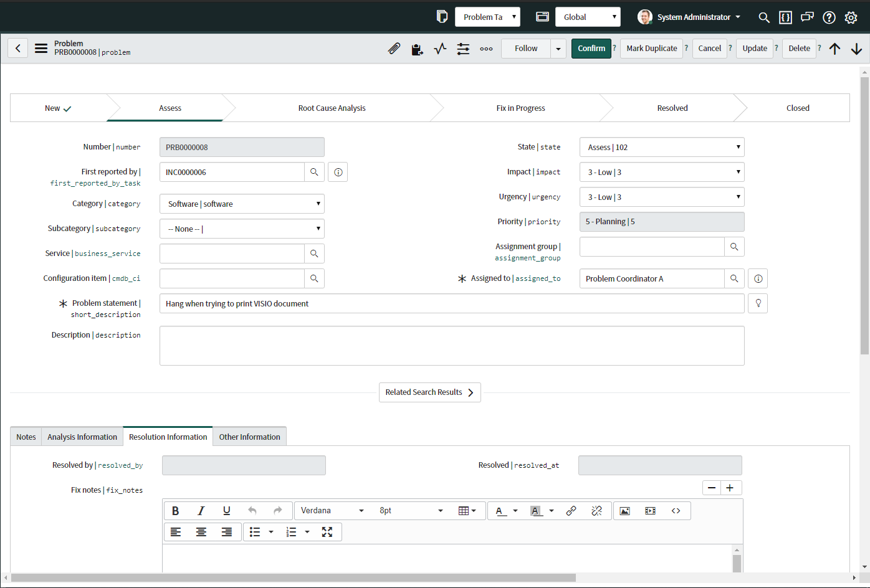Remove link with the unlink icon

[596, 511]
